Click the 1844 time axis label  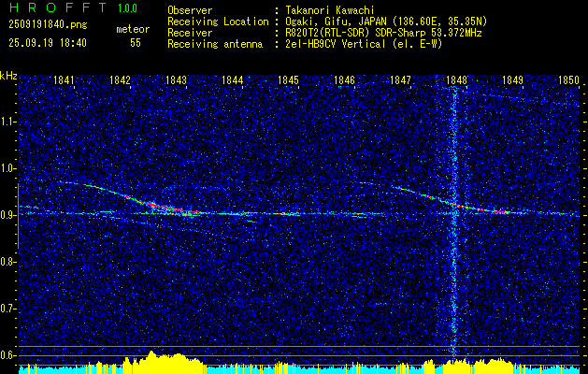tap(232, 80)
